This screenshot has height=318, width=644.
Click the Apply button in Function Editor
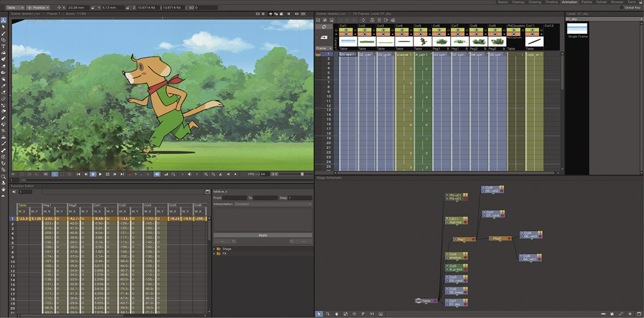click(263, 235)
